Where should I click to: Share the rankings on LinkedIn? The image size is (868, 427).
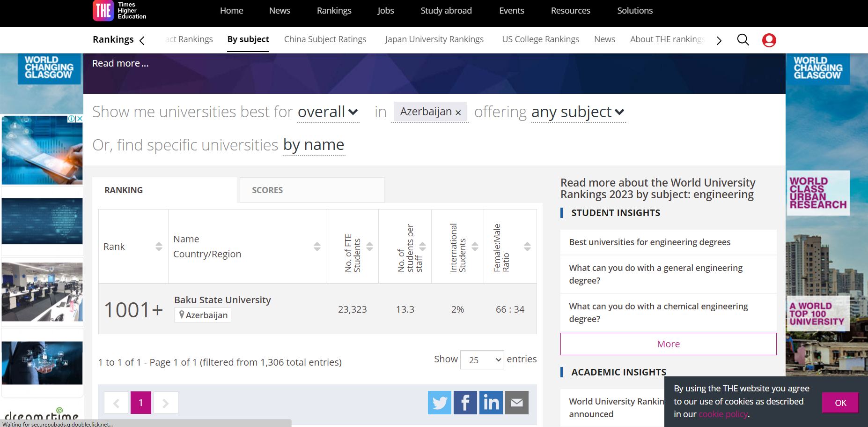click(x=491, y=403)
